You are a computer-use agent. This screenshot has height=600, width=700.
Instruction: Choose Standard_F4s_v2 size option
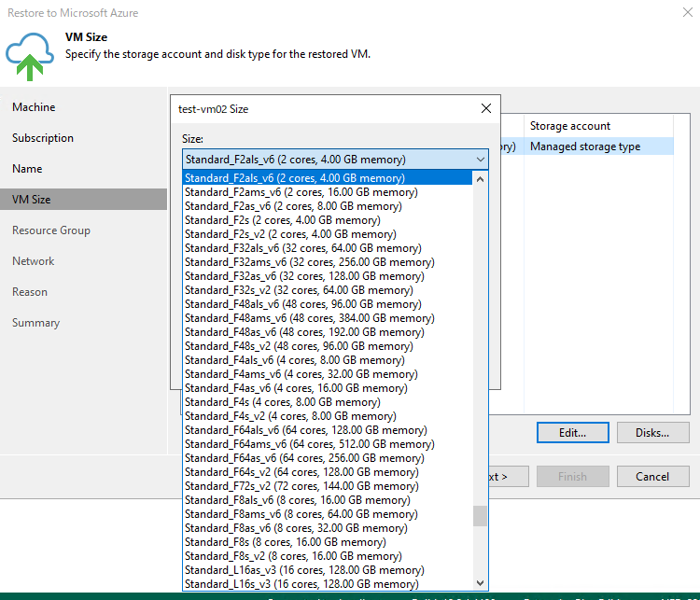pyautogui.click(x=328, y=416)
